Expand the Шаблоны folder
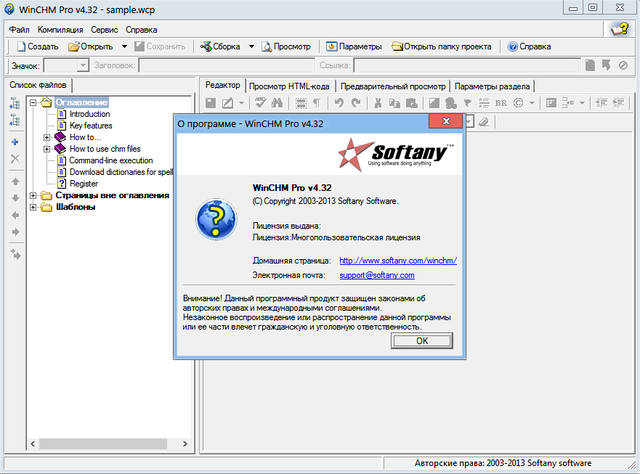This screenshot has width=640, height=474. (x=33, y=207)
